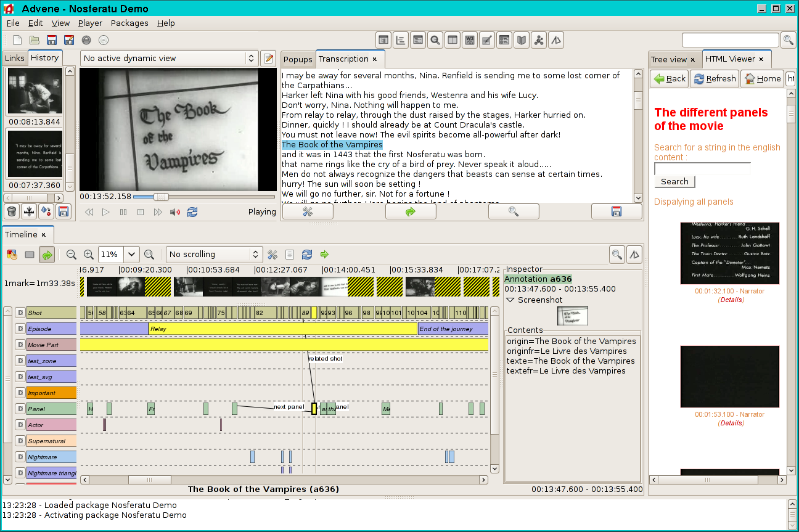This screenshot has width=799, height=532.
Task: Open the 'No active dynamic view' dropdown
Action: [x=169, y=59]
